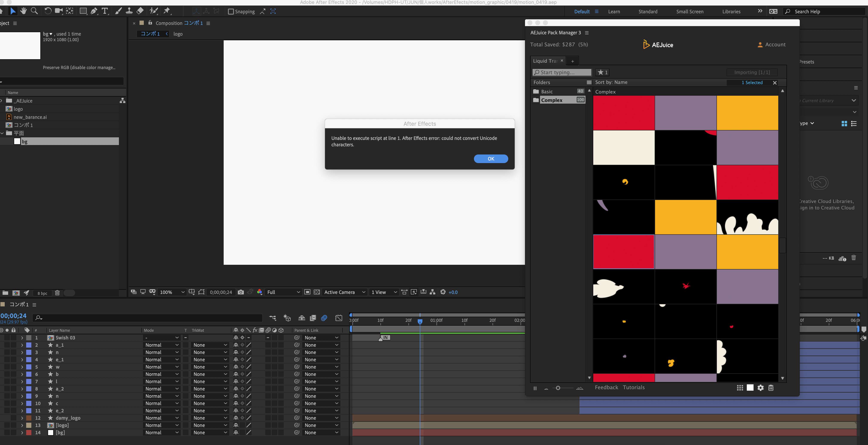The width and height of the screenshot is (868, 445).
Task: Toggle transparency grid in viewer
Action: click(x=317, y=292)
